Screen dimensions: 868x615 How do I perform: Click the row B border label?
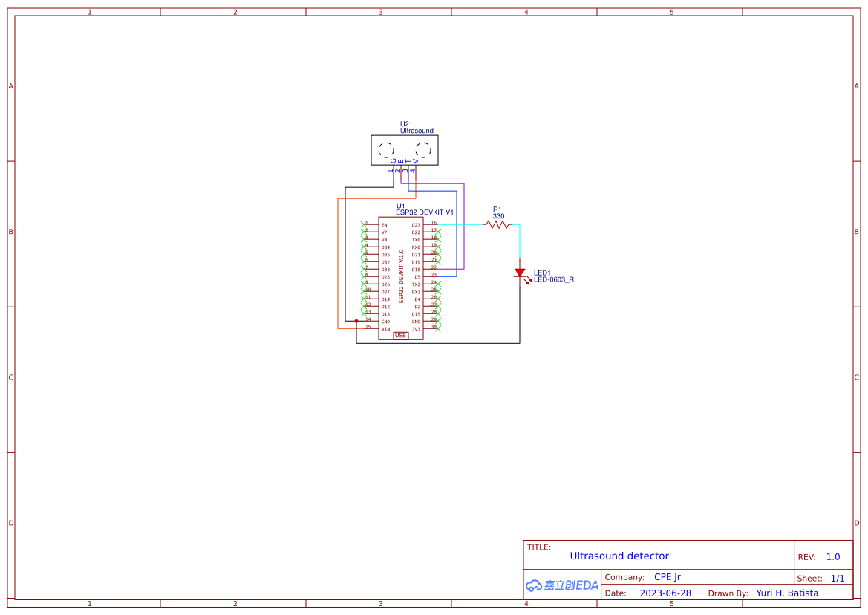click(10, 232)
